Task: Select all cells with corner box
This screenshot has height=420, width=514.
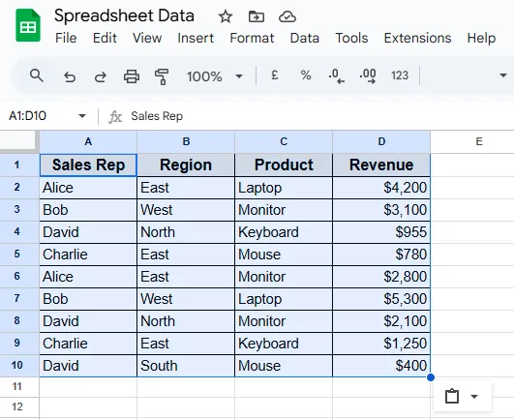Action: point(19,141)
